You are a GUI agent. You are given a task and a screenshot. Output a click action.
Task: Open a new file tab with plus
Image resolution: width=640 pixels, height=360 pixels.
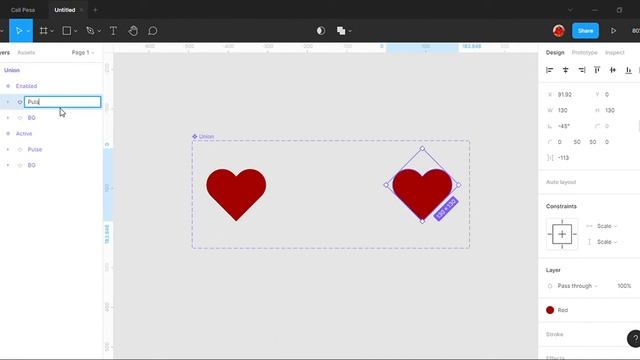[96, 10]
